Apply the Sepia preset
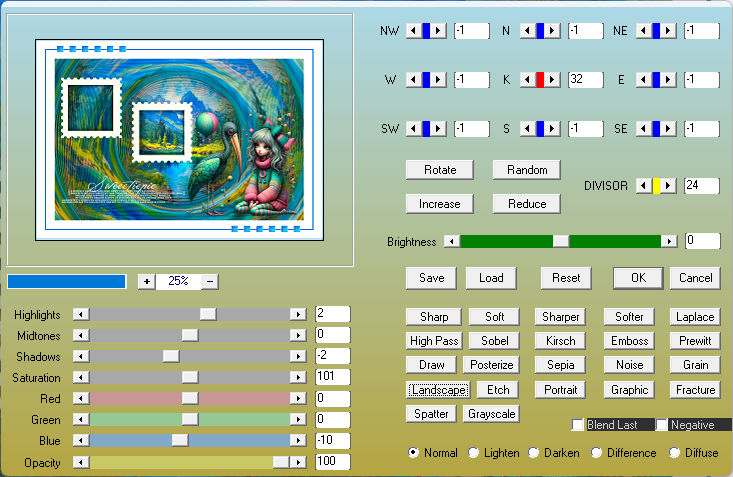 (560, 365)
